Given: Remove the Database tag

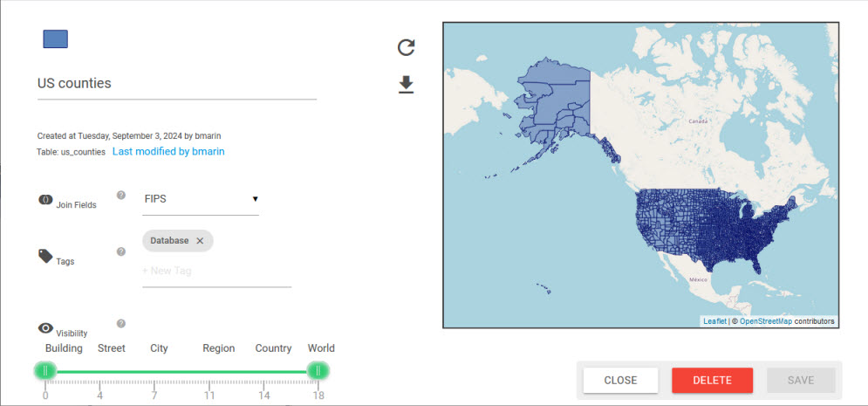Looking at the screenshot, I should pos(200,240).
